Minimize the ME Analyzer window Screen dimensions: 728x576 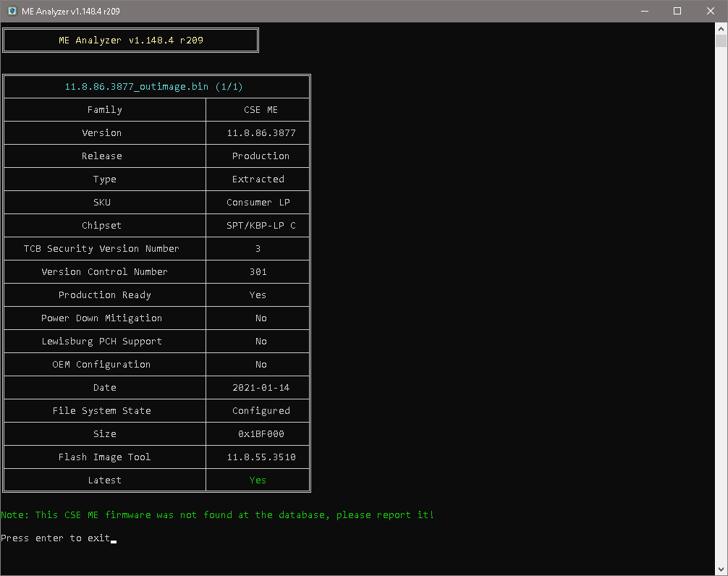click(643, 11)
